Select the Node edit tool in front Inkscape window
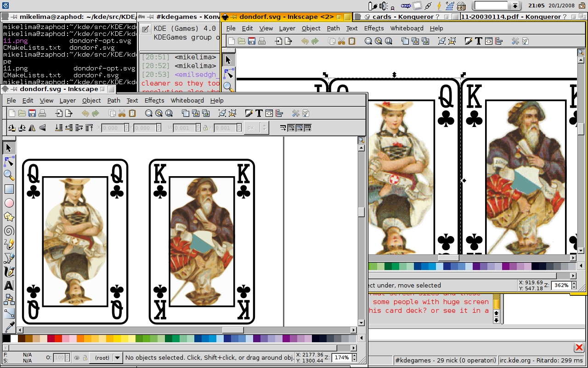Image resolution: width=588 pixels, height=368 pixels. (x=9, y=161)
